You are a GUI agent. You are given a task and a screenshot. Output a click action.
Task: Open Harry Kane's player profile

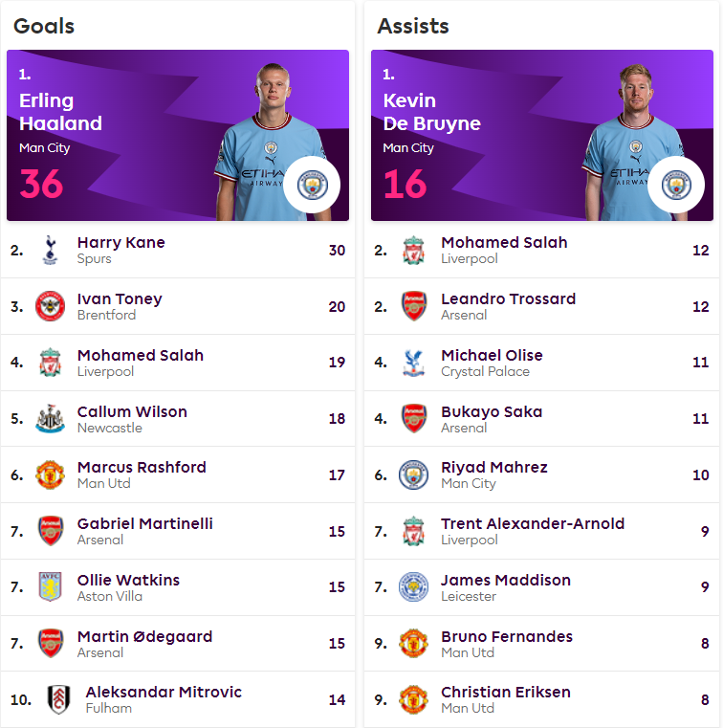pyautogui.click(x=121, y=242)
